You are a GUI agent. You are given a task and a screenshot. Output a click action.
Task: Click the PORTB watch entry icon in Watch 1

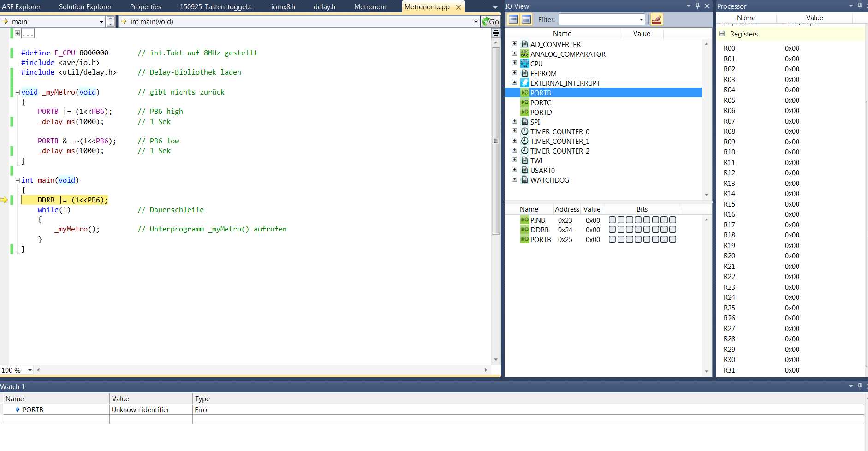18,409
